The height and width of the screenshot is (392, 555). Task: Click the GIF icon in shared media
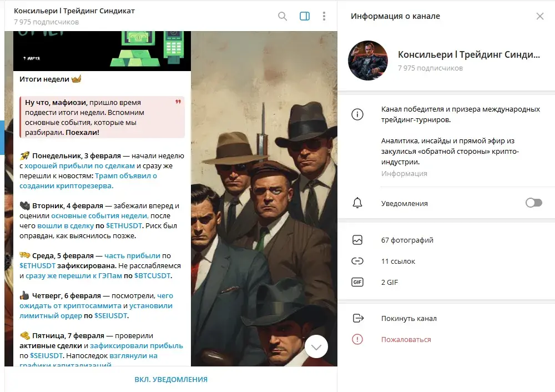coord(357,282)
